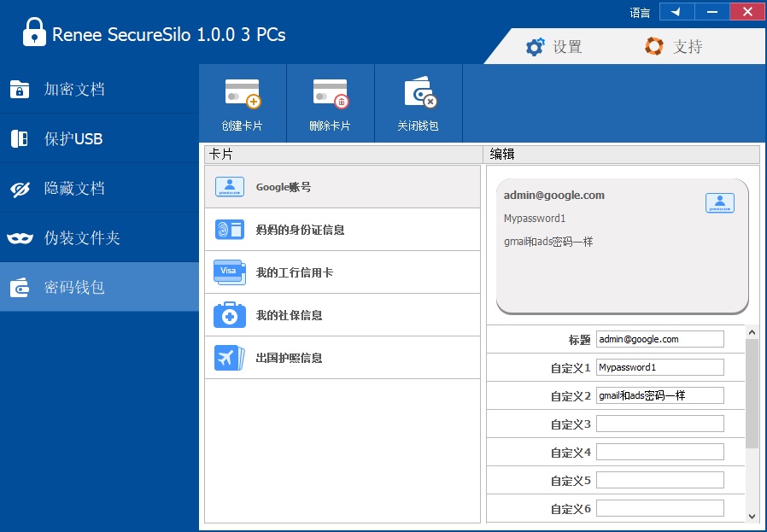This screenshot has width=767, height=532.
Task: Click admin@google.com title on preview card
Action: 553,195
